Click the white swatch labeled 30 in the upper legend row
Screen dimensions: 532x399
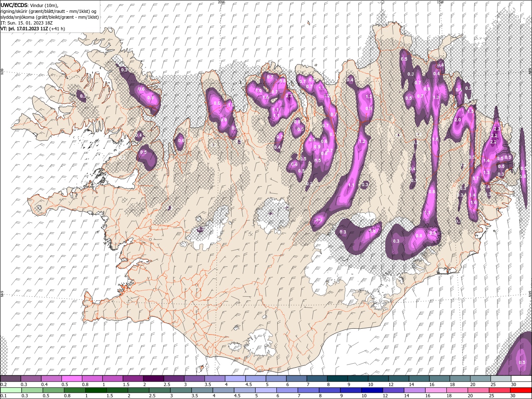(x=521, y=379)
